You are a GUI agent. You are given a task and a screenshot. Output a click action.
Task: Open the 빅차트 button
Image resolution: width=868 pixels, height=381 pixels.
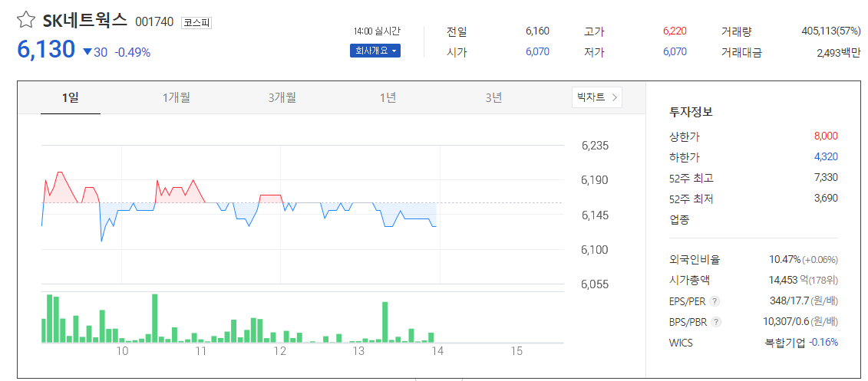(597, 97)
